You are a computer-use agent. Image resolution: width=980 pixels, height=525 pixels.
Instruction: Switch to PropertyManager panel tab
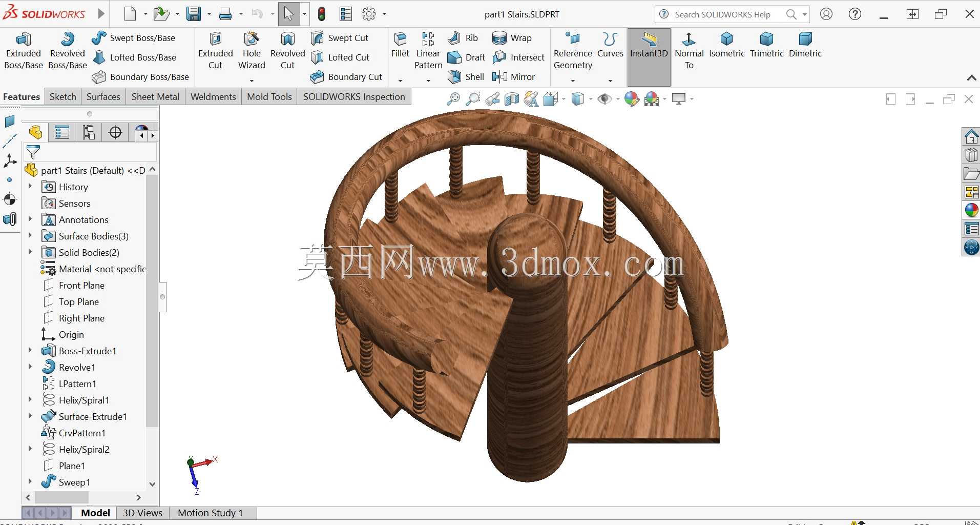coord(62,133)
